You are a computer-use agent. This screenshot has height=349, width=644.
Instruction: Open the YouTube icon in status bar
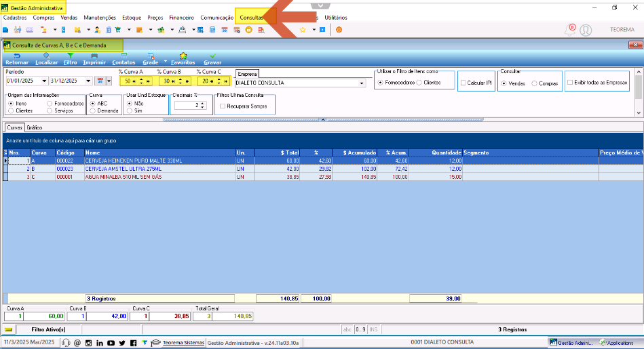(x=111, y=343)
